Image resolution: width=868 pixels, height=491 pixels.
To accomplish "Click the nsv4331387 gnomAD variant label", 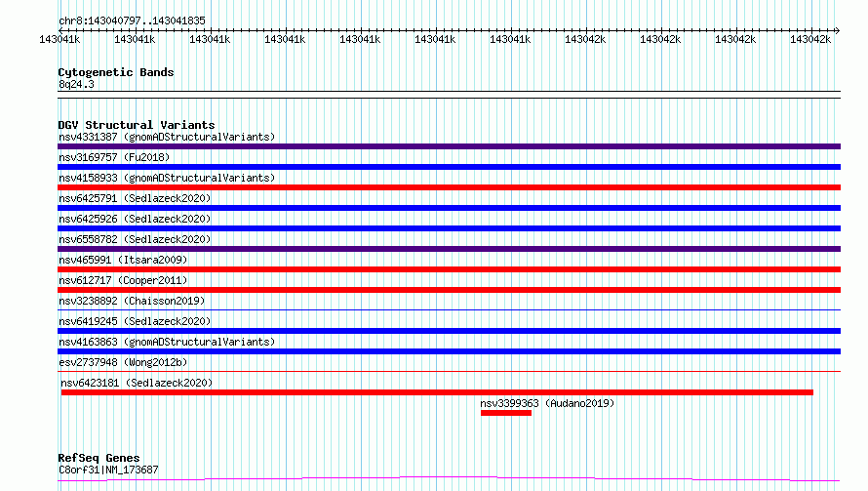I will pos(166,137).
